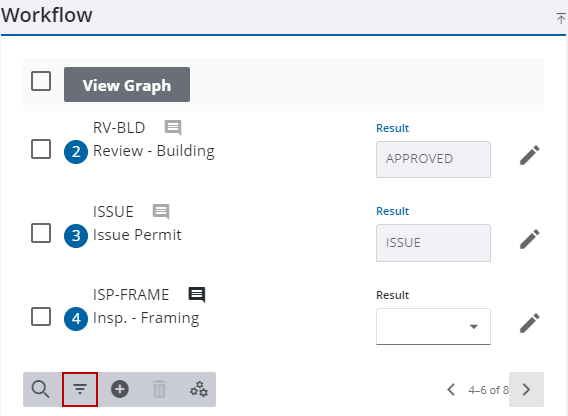Go to next page of workflow steps
Viewport: 568px width, 416px height.
coord(526,390)
